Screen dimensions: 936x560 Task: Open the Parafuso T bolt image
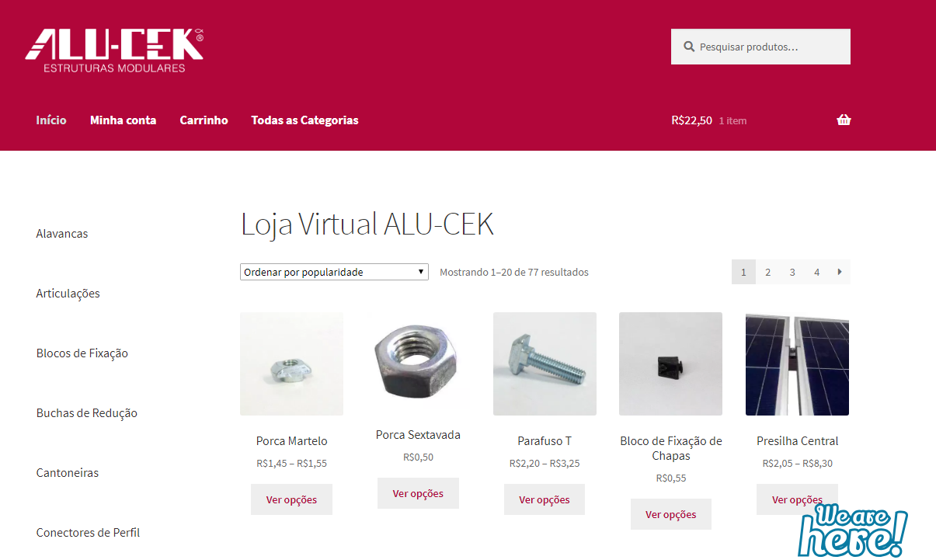click(x=545, y=363)
